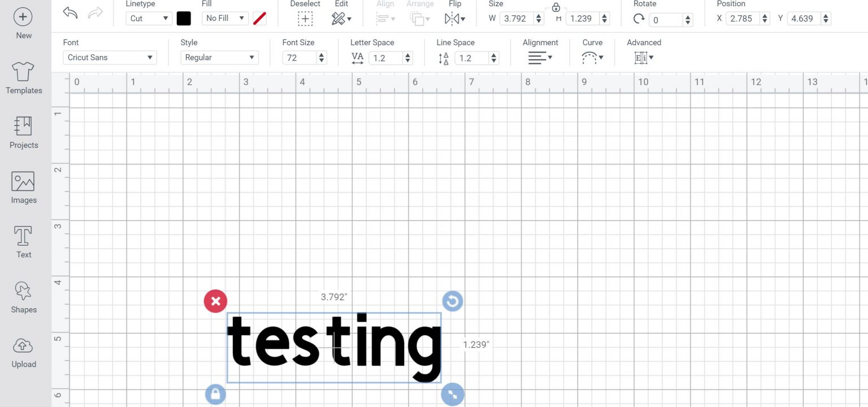Image resolution: width=868 pixels, height=407 pixels.
Task: Click the Redo arrow
Action: (x=96, y=13)
